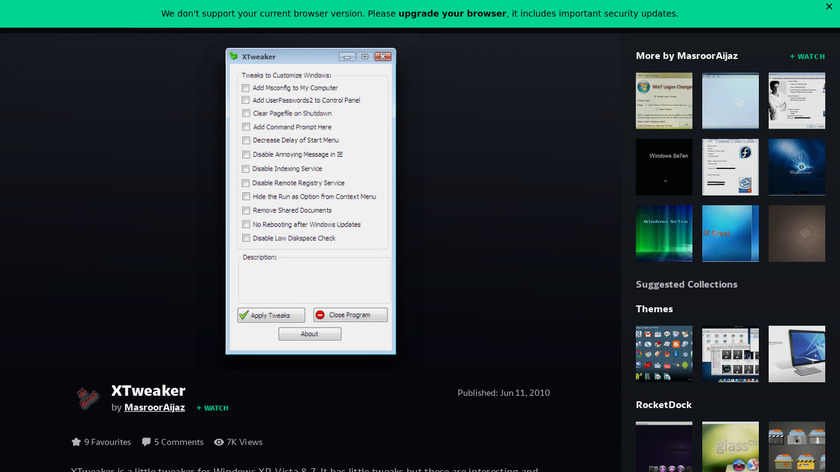The image size is (840, 472).
Task: Watch MasroorAijaz from the sidebar header
Action: [x=807, y=56]
